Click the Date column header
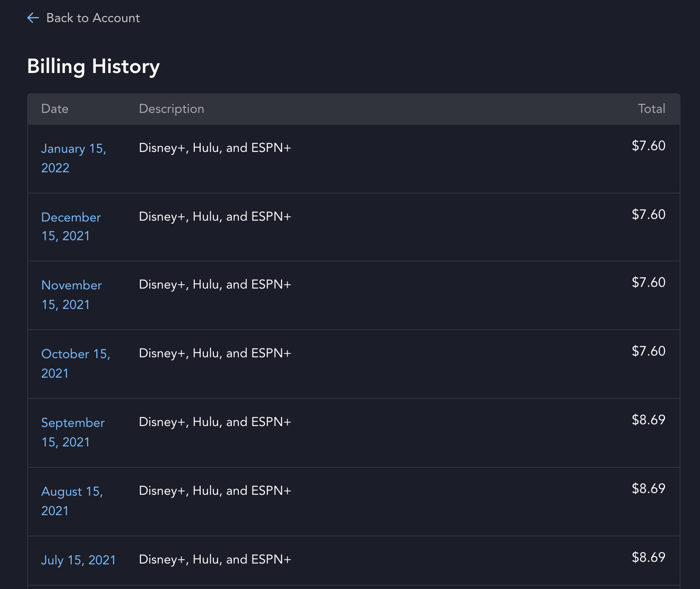Screen dimensions: 700x589 click(x=55, y=109)
